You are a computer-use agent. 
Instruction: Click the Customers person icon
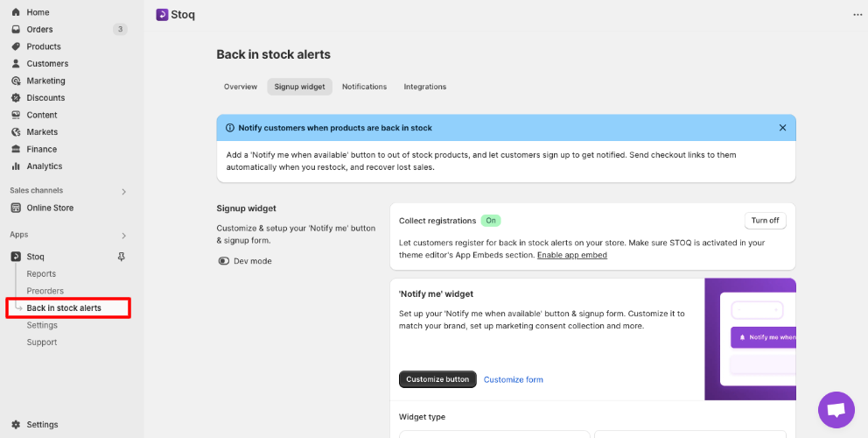(16, 64)
